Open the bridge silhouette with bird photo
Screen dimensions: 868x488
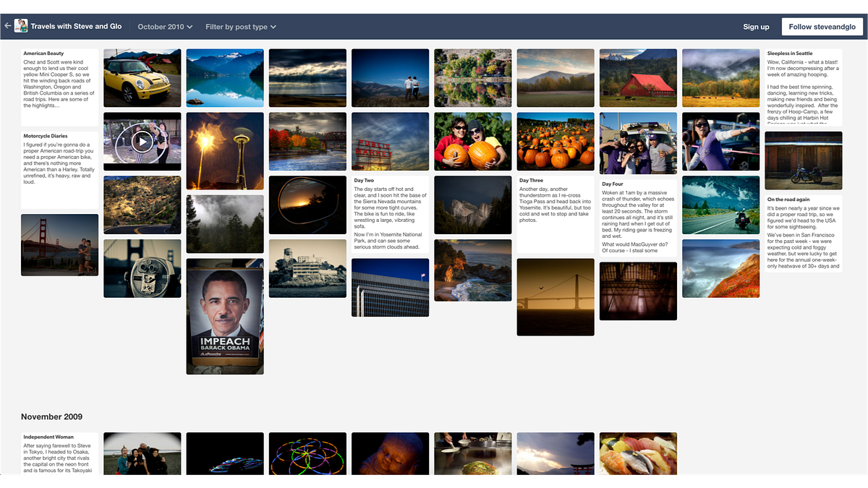[556, 296]
